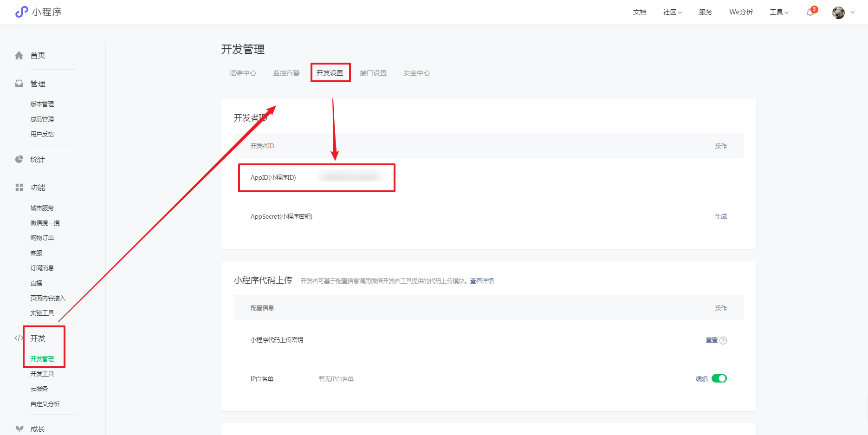Select 开发工具 in the sidebar
868x435 pixels.
[42, 374]
